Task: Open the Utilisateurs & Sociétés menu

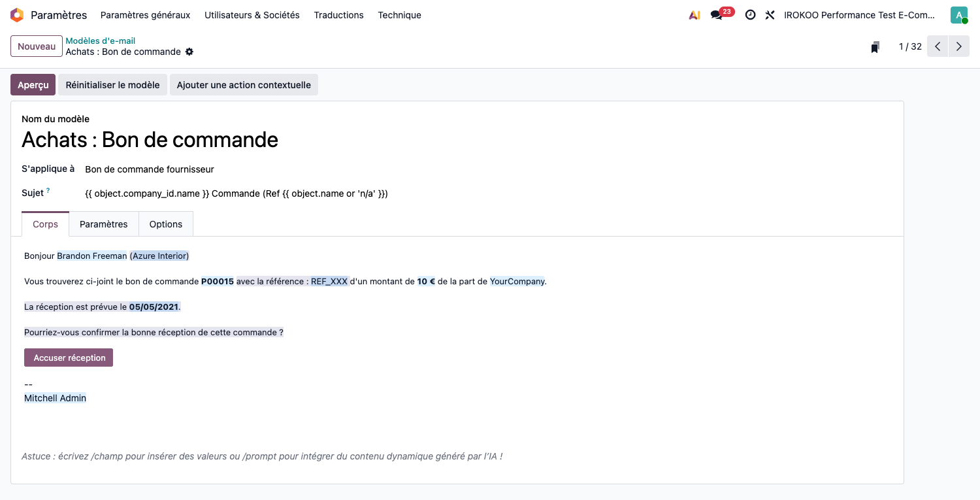Action: tap(252, 15)
